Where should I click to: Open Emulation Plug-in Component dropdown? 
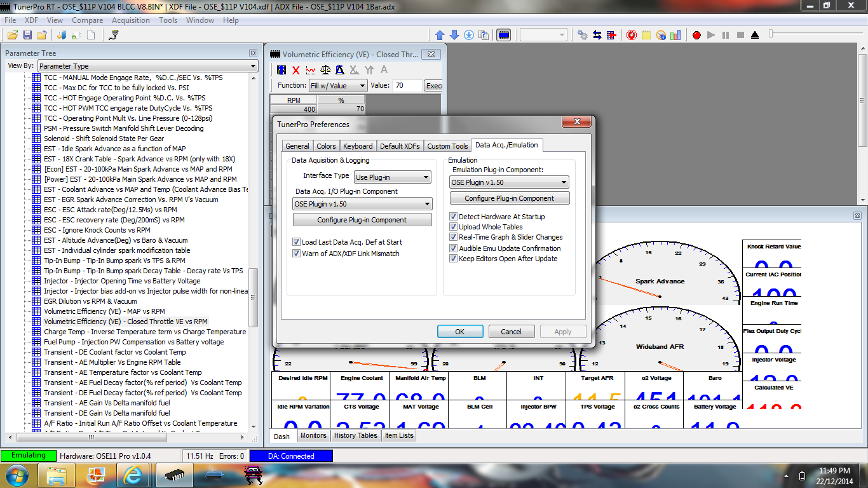tap(509, 182)
